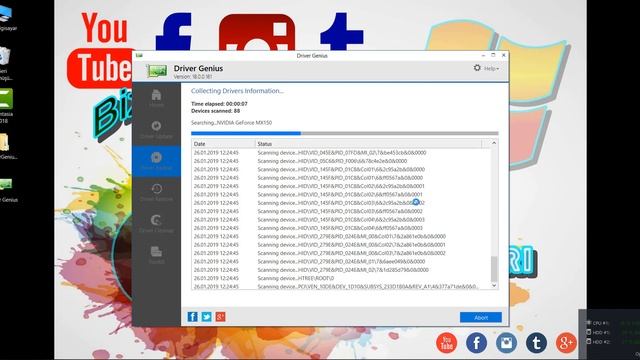Viewport: 640px width, 360px height.
Task: Share via the Google+ icon in footer
Action: [220, 317]
